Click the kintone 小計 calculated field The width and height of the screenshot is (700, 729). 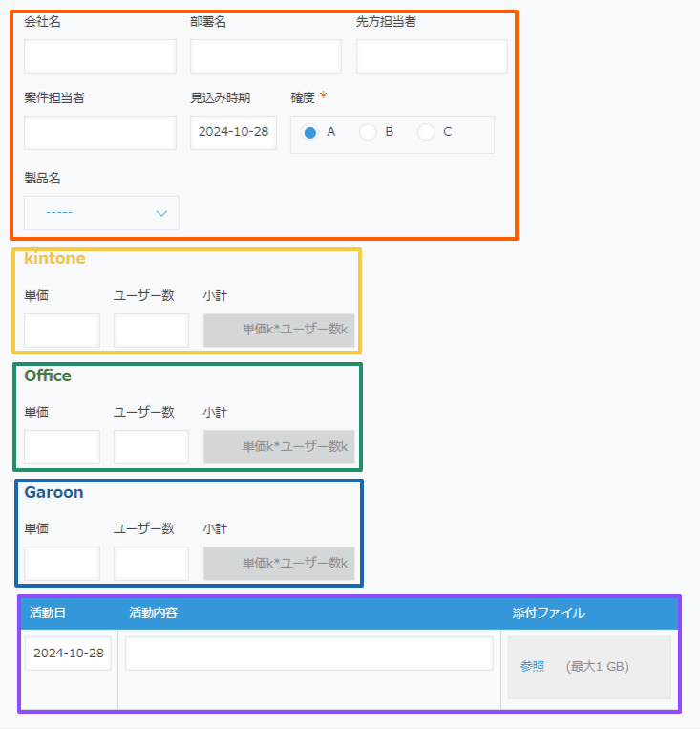pyautogui.click(x=279, y=331)
